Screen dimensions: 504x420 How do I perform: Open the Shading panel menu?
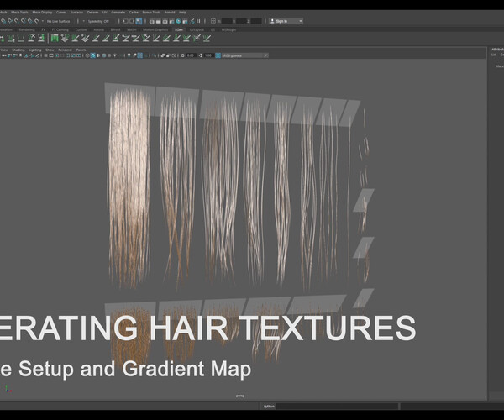[x=18, y=50]
